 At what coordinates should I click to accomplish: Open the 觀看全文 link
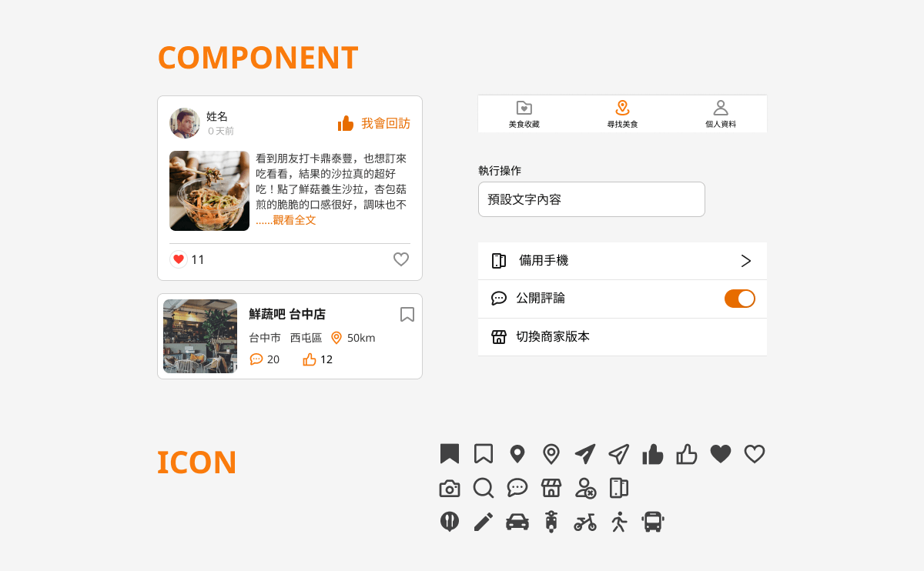[294, 220]
